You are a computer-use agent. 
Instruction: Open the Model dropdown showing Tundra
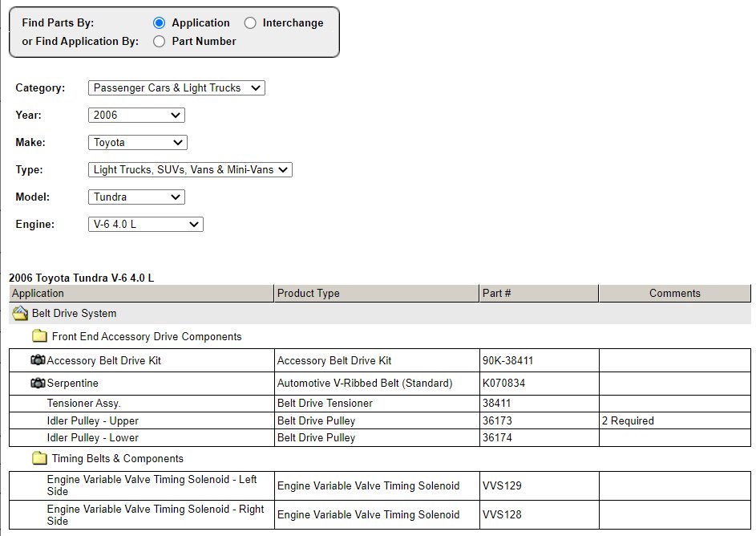pos(136,197)
